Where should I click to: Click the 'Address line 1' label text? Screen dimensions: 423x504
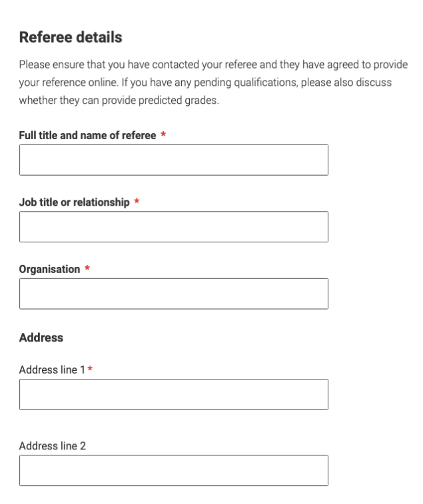click(52, 370)
